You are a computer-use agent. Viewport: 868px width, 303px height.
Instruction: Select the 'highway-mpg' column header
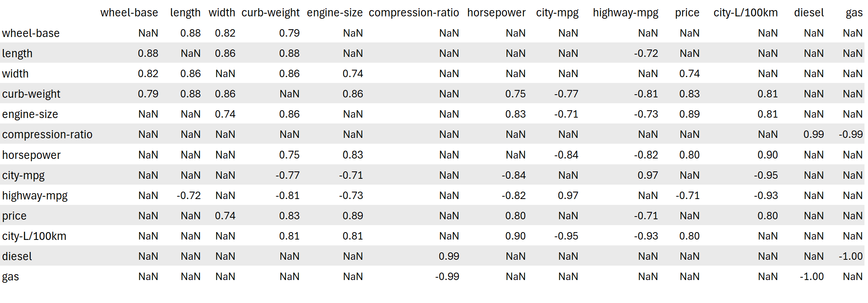tap(626, 13)
